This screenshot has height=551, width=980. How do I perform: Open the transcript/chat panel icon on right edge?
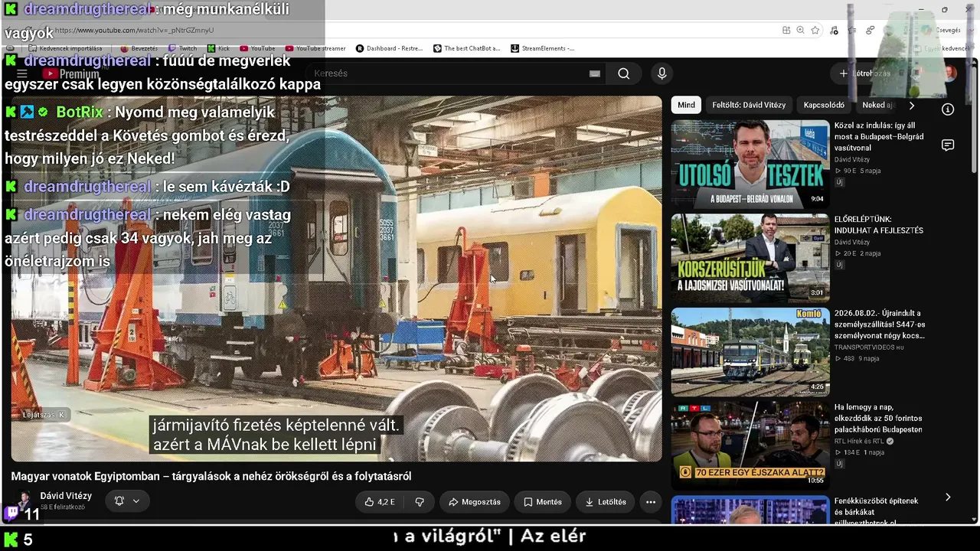tap(948, 145)
